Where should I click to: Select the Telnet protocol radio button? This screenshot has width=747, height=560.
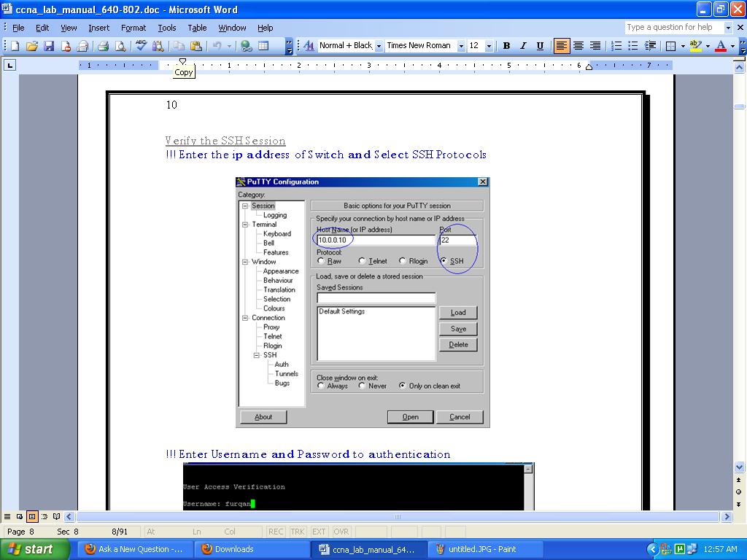[x=360, y=260]
